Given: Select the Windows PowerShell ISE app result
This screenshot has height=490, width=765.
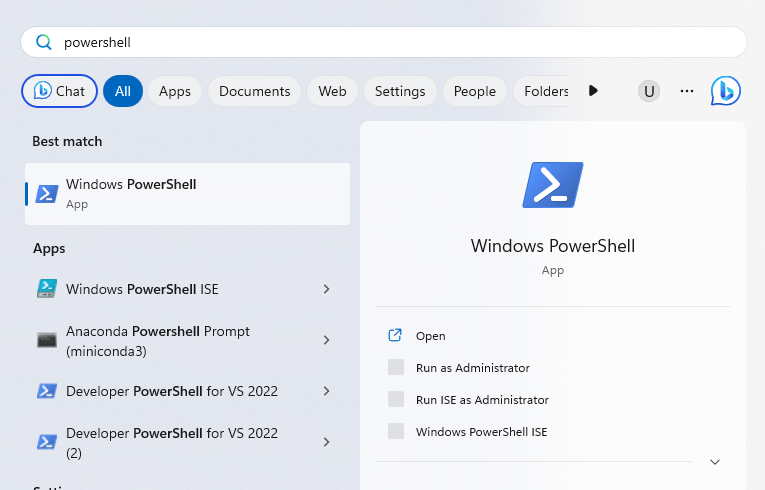Looking at the screenshot, I should tap(187, 289).
